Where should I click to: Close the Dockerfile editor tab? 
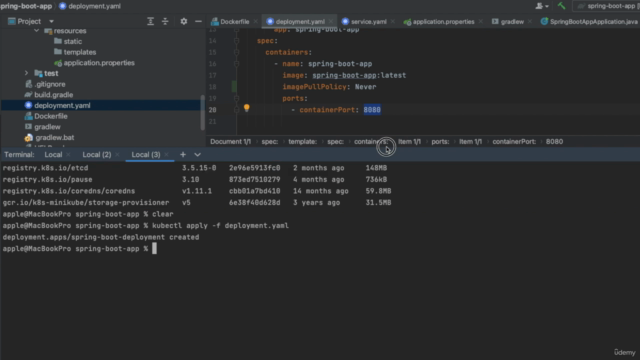256,22
